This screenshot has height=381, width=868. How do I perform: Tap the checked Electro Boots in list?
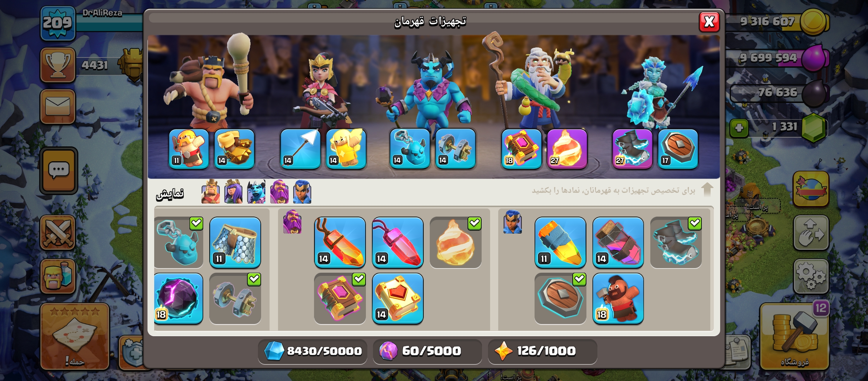click(676, 243)
